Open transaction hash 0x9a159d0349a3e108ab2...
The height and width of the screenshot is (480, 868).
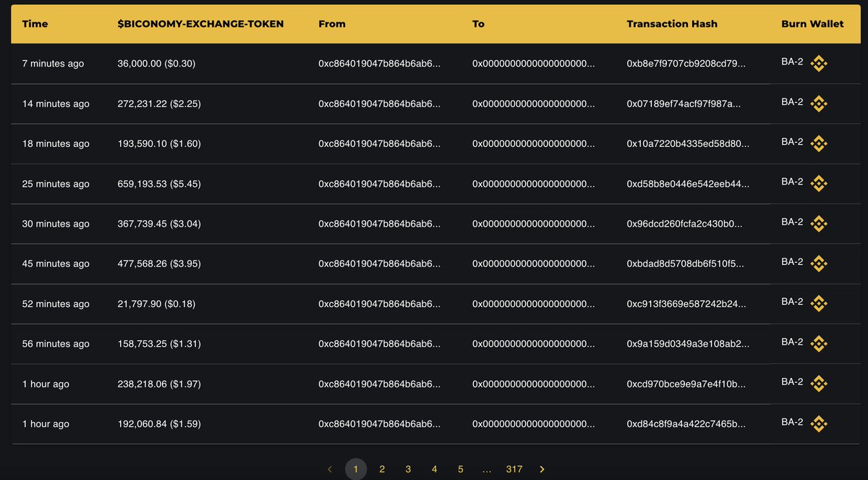click(x=686, y=344)
